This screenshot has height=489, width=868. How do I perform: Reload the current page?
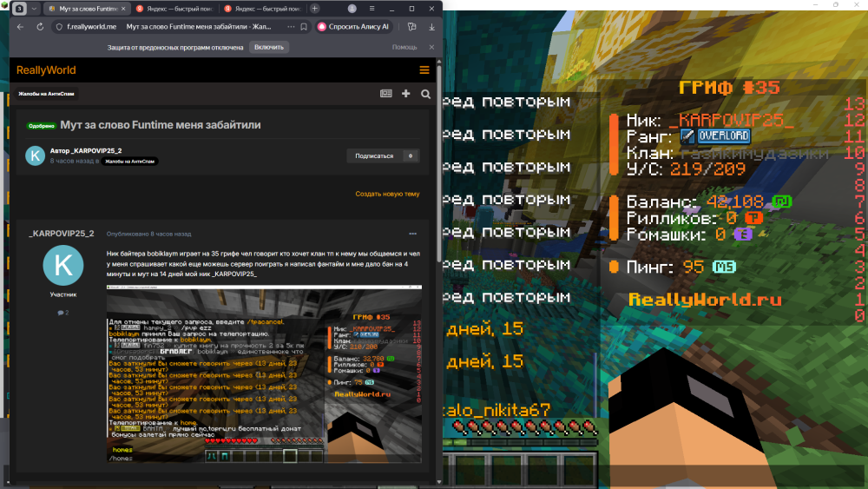(40, 27)
